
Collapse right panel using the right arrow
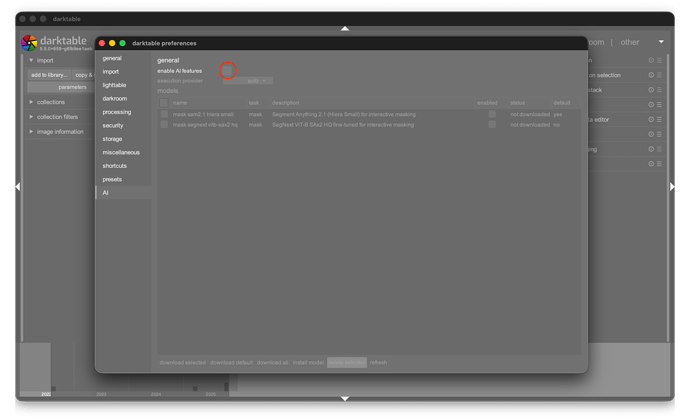pos(672,187)
